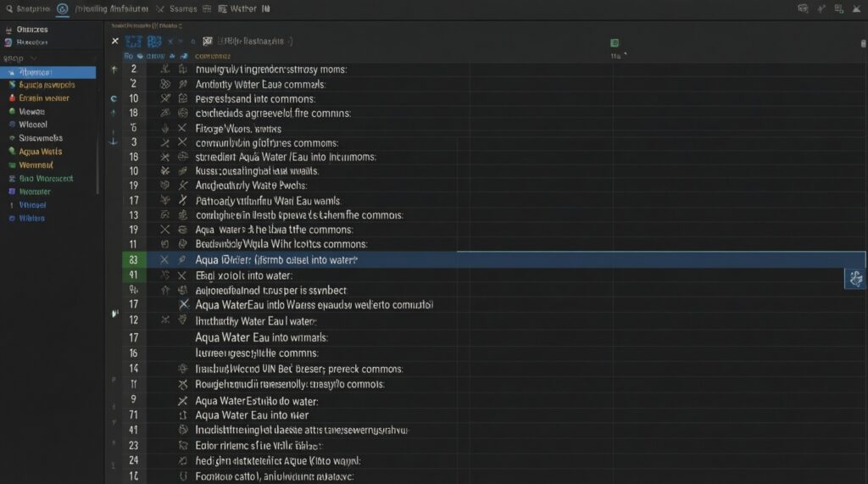Click the first blue grid icon in toolbar
This screenshot has height=484, width=868.
tap(133, 41)
